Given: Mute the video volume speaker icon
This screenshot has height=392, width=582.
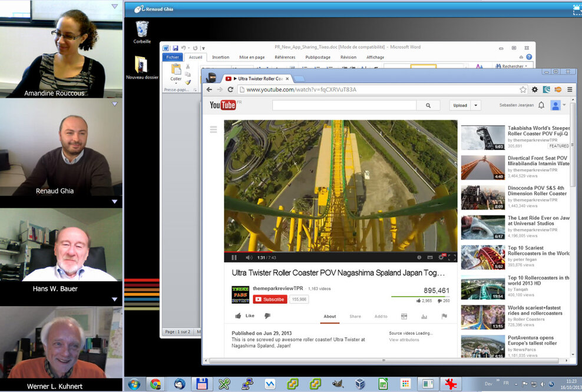Looking at the screenshot, I should point(249,257).
